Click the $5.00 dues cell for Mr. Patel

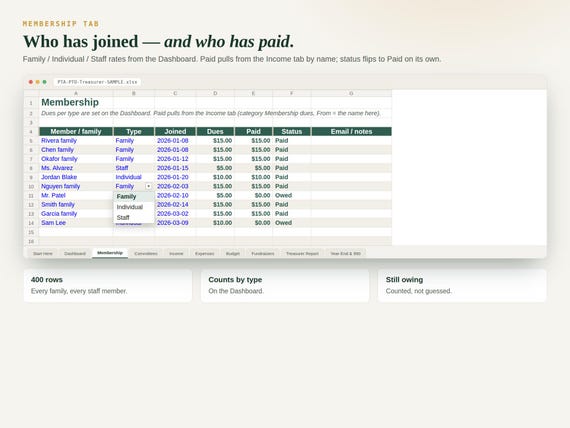215,195
